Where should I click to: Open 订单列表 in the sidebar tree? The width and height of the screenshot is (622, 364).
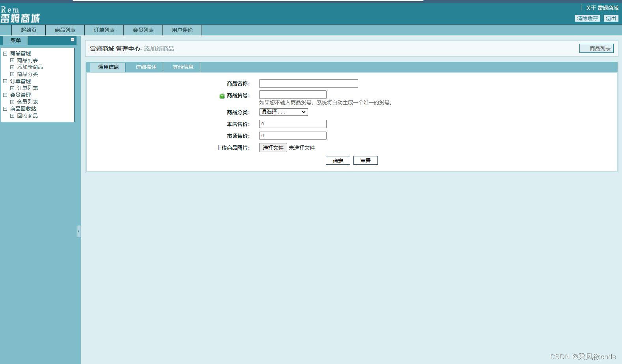[27, 88]
